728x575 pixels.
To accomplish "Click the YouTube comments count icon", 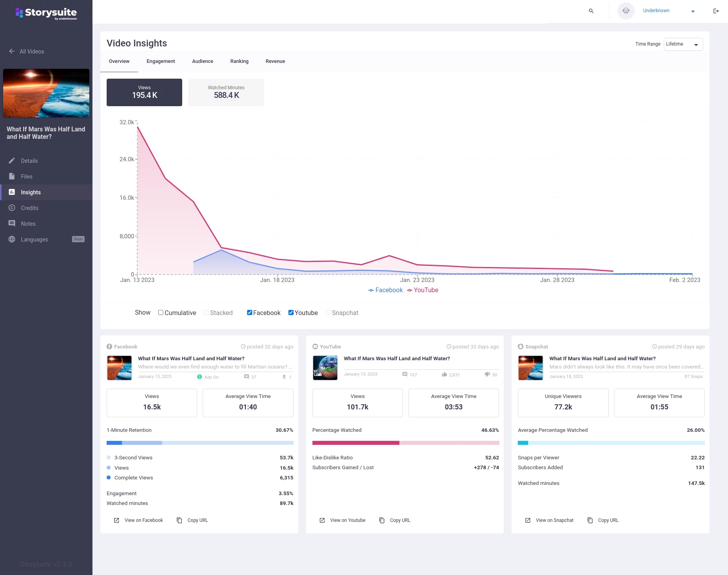I will pyautogui.click(x=405, y=374).
